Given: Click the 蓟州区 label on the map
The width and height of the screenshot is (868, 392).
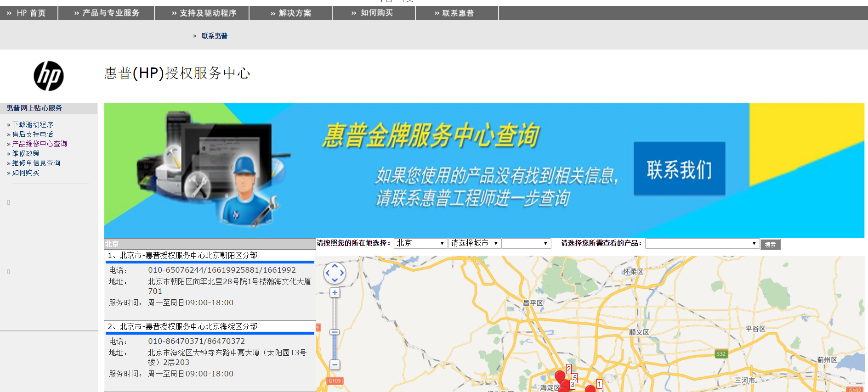Looking at the screenshot, I should [x=827, y=360].
